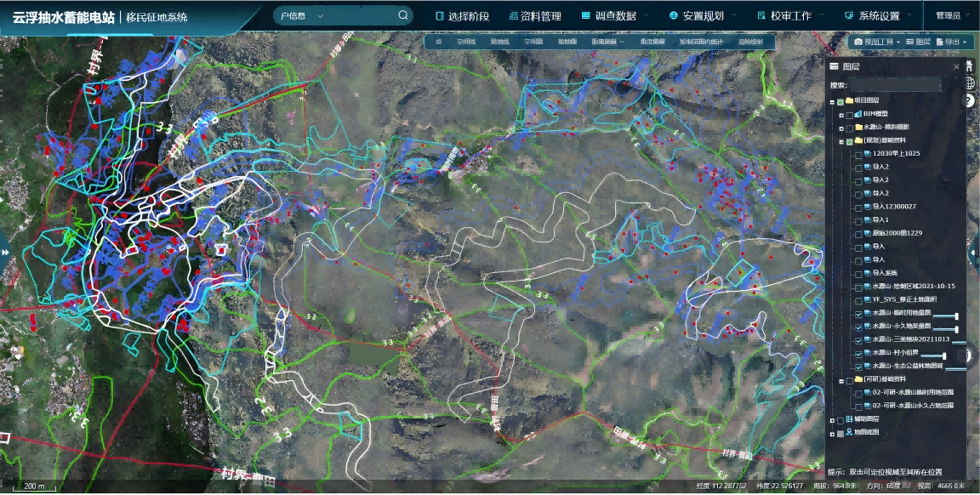Viewport: 980px width, 495px height.
Task: Select the 距离测量 measurement tool
Action: [x=607, y=42]
